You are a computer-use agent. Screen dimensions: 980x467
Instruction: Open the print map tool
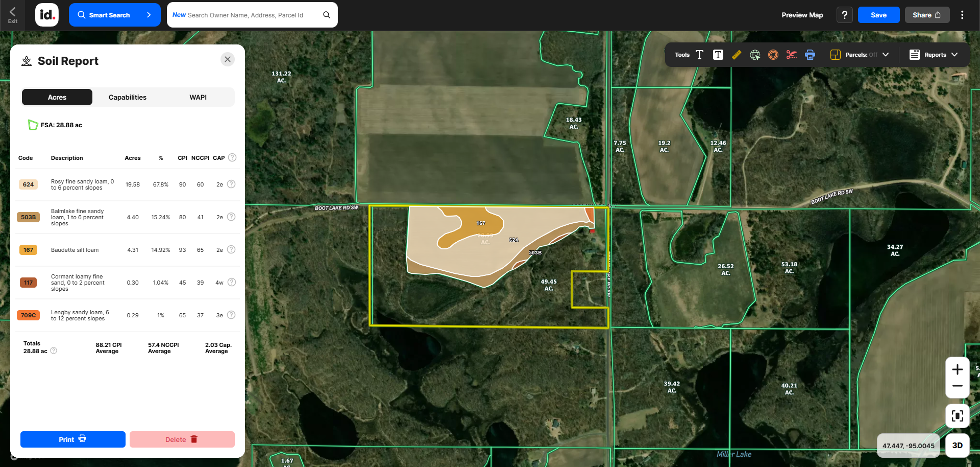click(810, 55)
